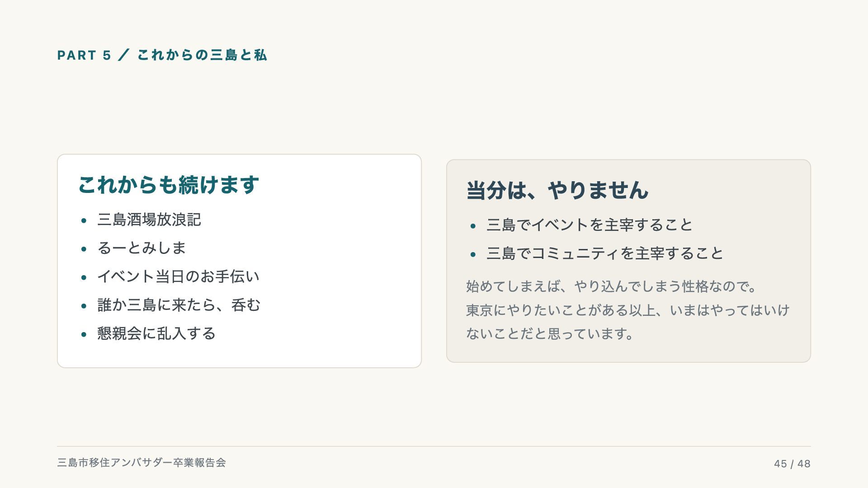The width and height of the screenshot is (868, 488).
Task: Click the item 三島でコミュニティを主宰すること
Action: (x=605, y=253)
